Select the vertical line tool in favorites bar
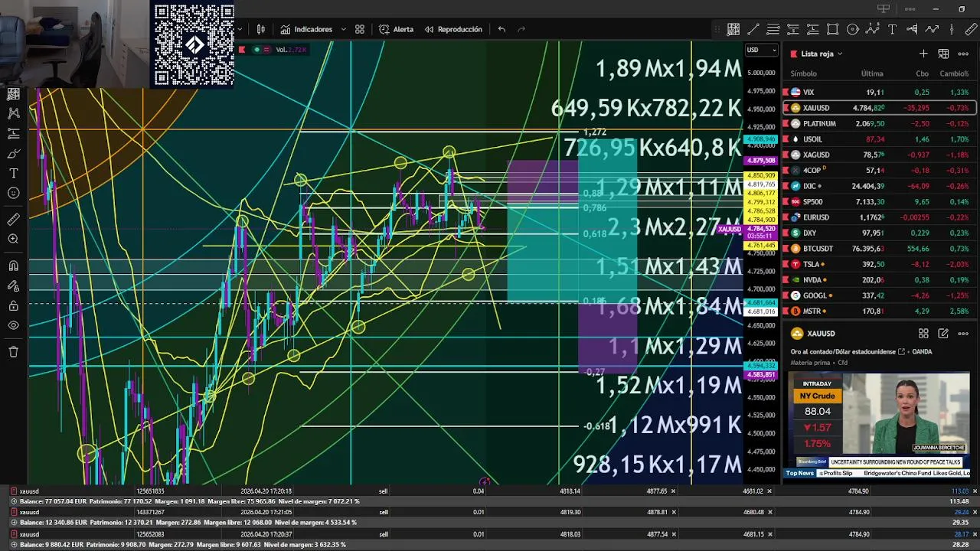The image size is (980, 551). point(952,29)
